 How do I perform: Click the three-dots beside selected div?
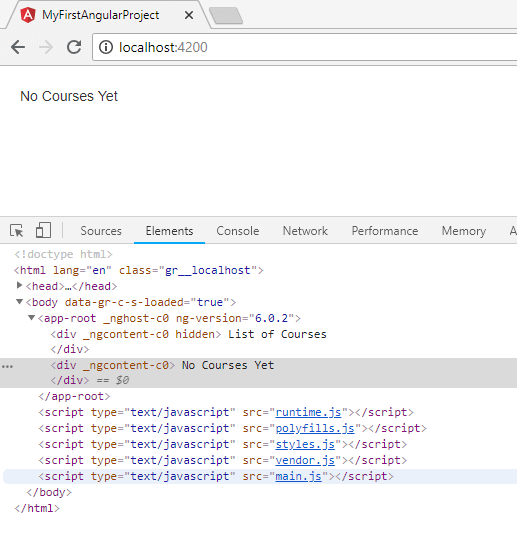(x=8, y=366)
